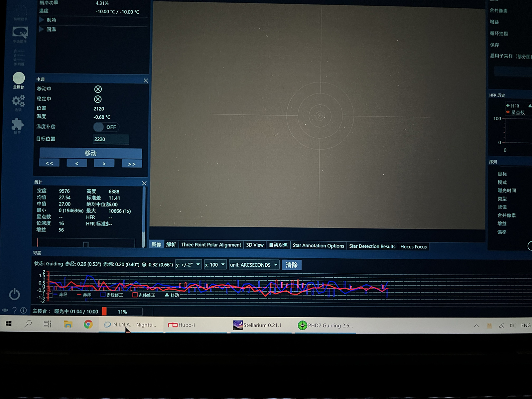This screenshot has width=532, height=399.
Task: Switch to the 解析 plate solve tab
Action: 171,244
